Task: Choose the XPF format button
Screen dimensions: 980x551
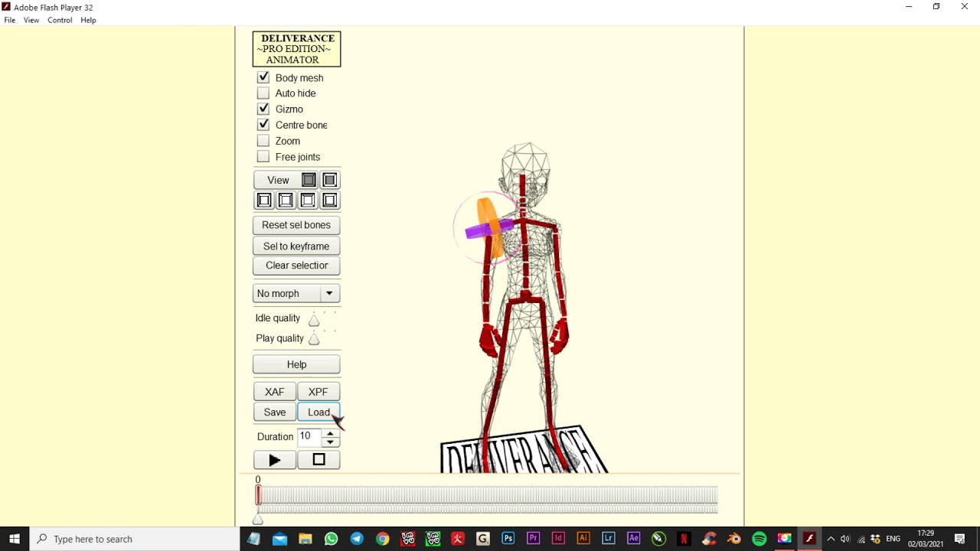Action: click(318, 392)
